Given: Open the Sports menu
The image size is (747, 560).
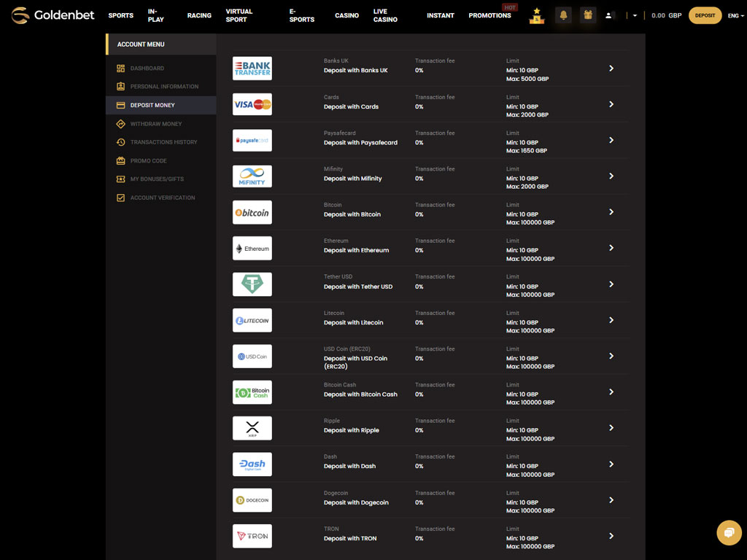Looking at the screenshot, I should tap(120, 16).
